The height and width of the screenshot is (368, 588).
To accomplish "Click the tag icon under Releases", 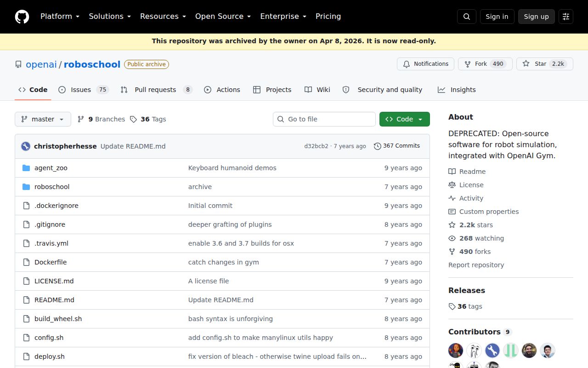I will [452, 306].
